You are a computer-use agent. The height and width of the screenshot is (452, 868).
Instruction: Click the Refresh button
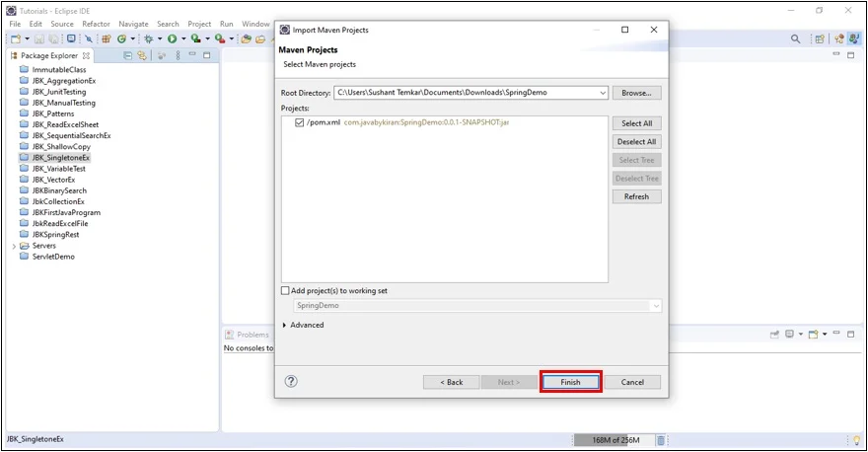pos(636,196)
